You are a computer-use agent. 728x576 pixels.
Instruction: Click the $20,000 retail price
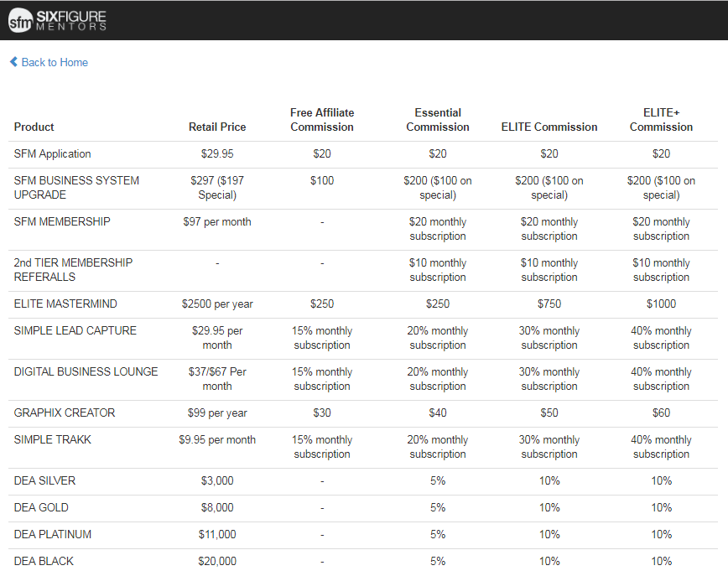[217, 561]
